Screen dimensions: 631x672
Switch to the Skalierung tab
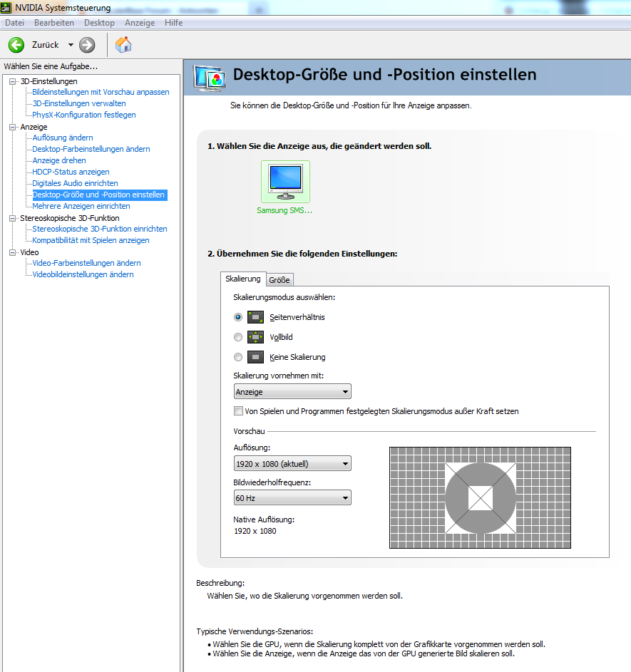click(x=243, y=279)
